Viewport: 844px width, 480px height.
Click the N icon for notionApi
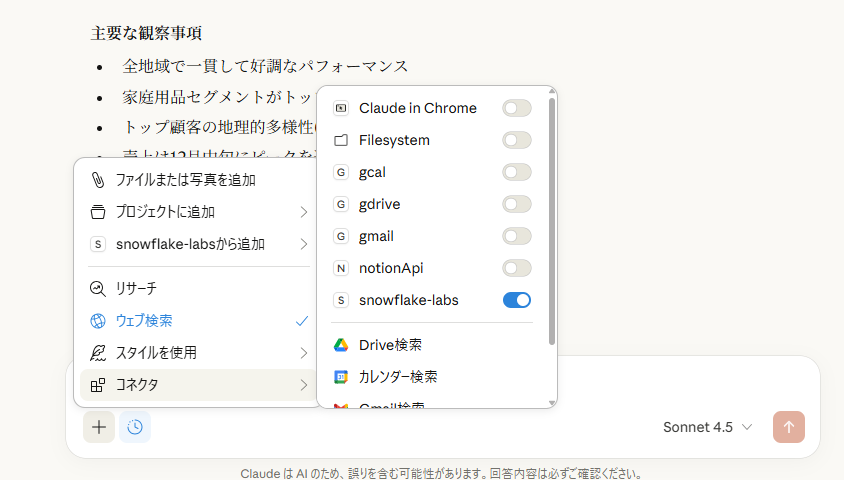tap(341, 268)
